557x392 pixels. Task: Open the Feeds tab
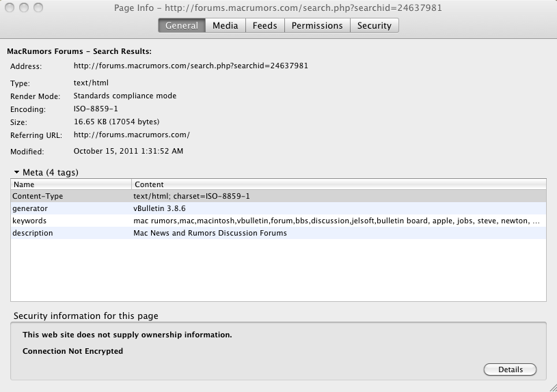[265, 25]
